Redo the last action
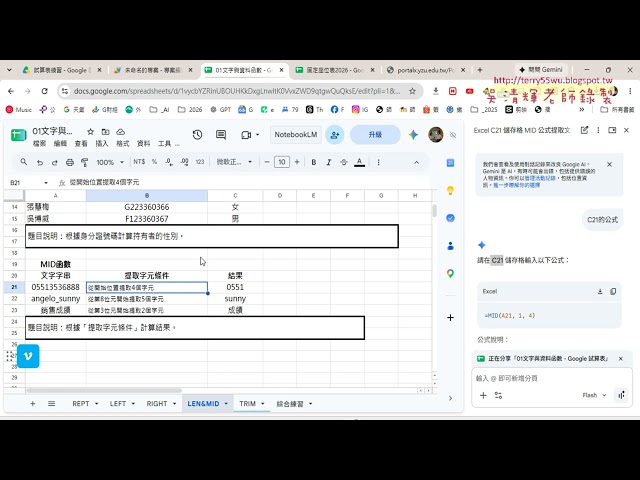640x480 pixels. (54, 162)
